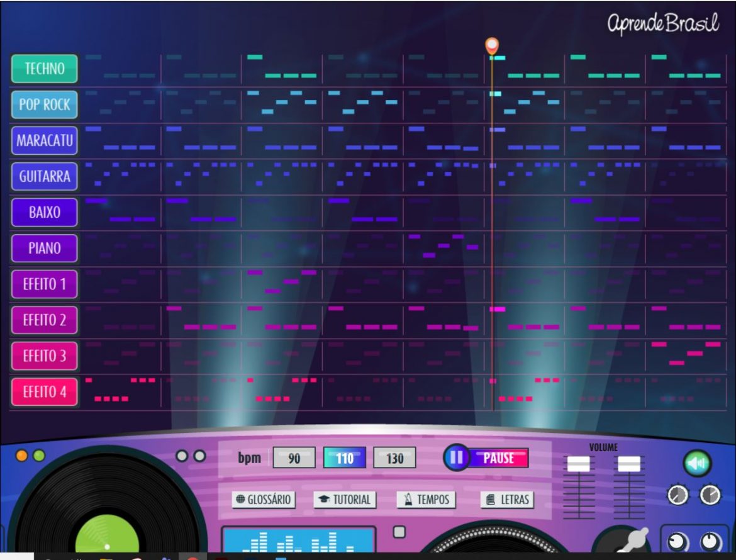736x560 pixels.
Task: Click the green dot above the turntable
Action: point(40,456)
